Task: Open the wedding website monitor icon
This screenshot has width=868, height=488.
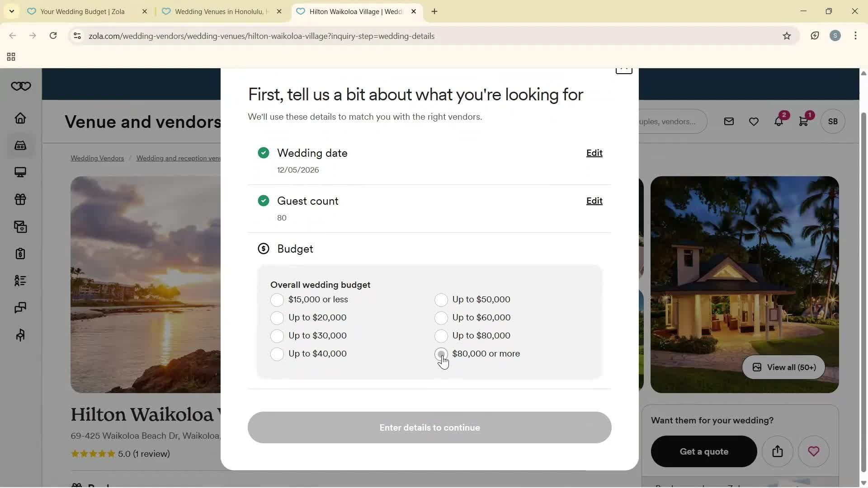Action: tap(20, 172)
